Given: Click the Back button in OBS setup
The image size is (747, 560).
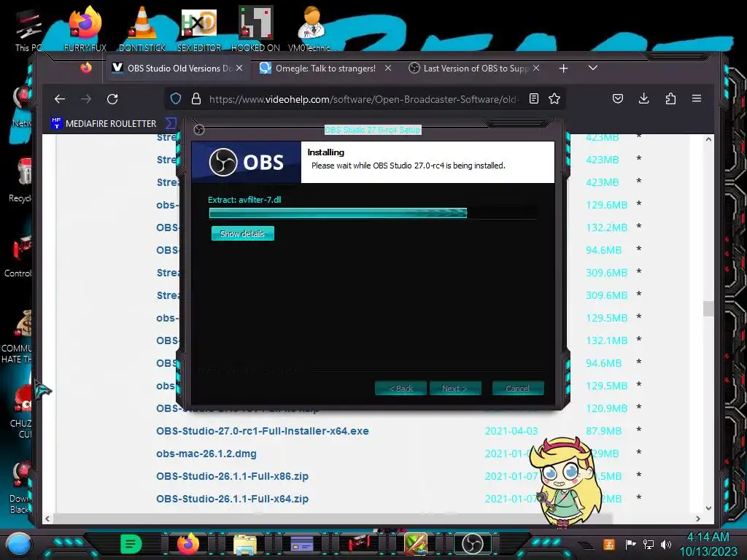Looking at the screenshot, I should (x=400, y=388).
